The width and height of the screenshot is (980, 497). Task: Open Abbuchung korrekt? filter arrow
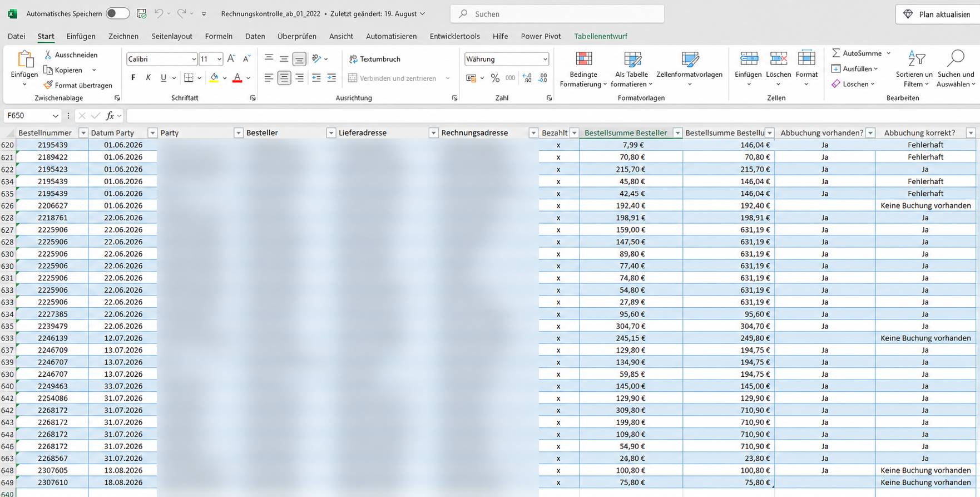(x=971, y=133)
